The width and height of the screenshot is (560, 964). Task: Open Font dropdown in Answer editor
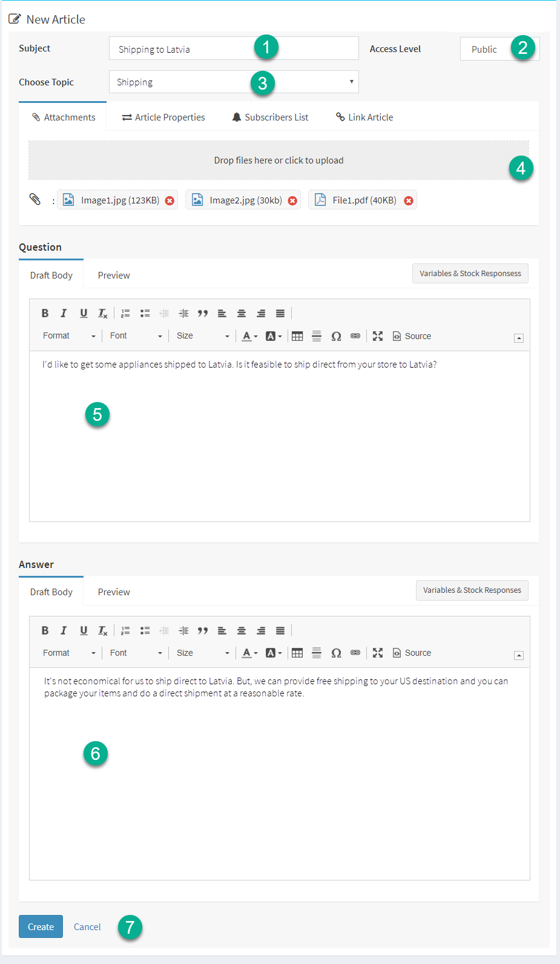[136, 653]
